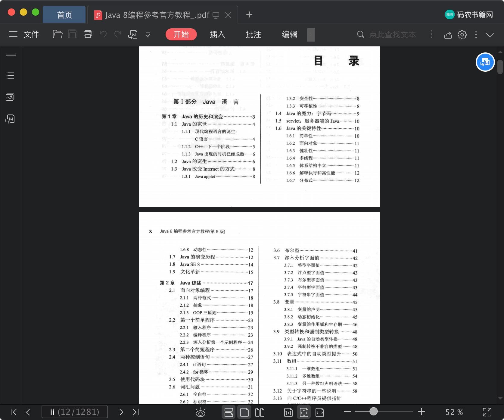Image resolution: width=504 pixels, height=420 pixels.
Task: Click the 目 录 heading text
Action: 337,61
